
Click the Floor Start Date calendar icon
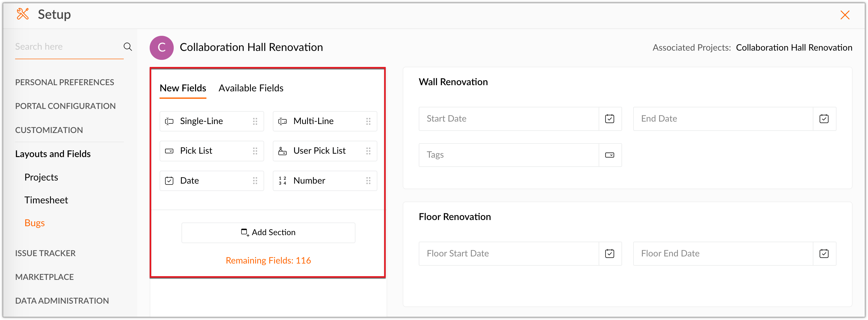(609, 254)
